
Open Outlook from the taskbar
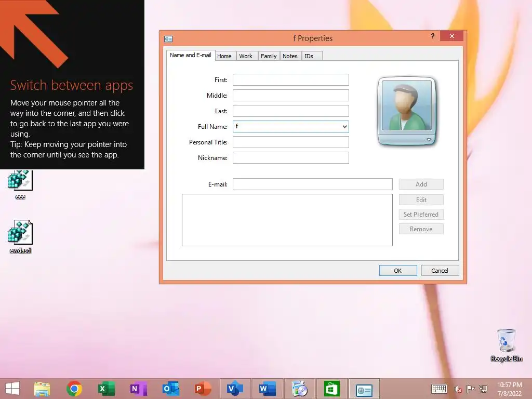(x=170, y=389)
